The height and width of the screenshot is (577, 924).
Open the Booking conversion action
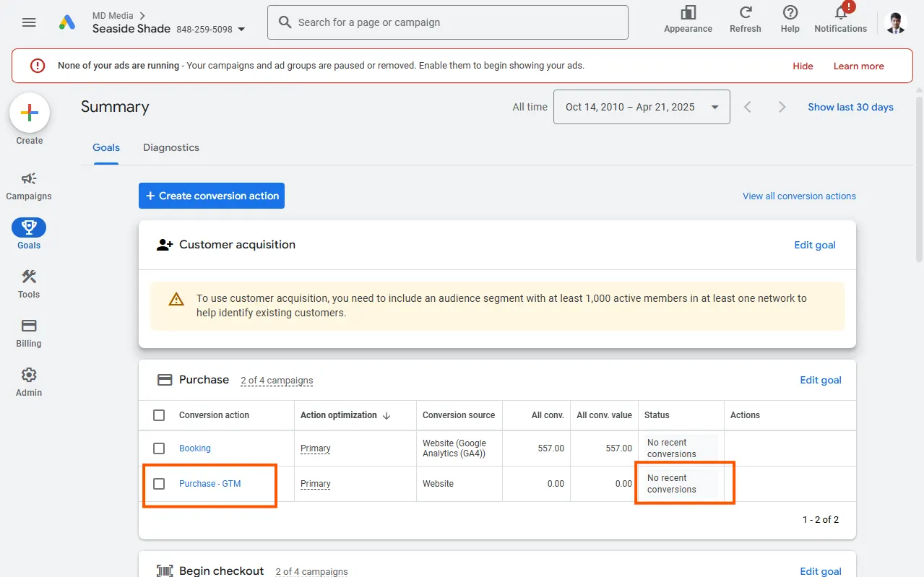click(x=195, y=448)
